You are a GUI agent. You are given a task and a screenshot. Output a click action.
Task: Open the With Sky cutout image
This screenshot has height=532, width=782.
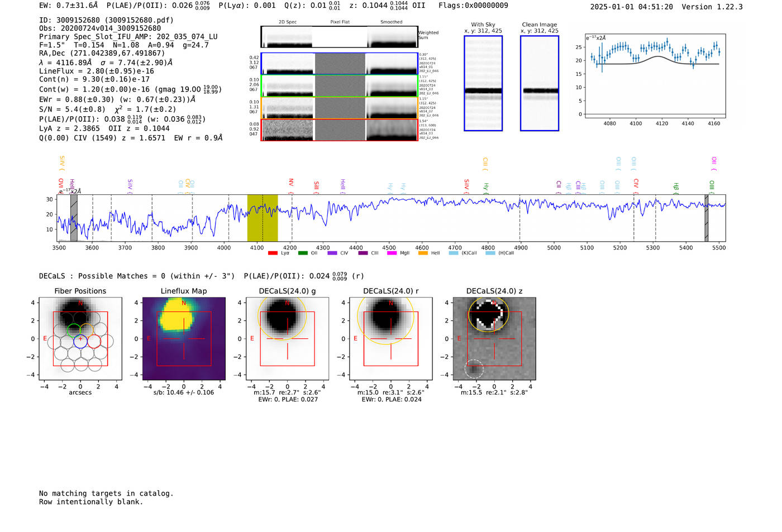pyautogui.click(x=483, y=83)
